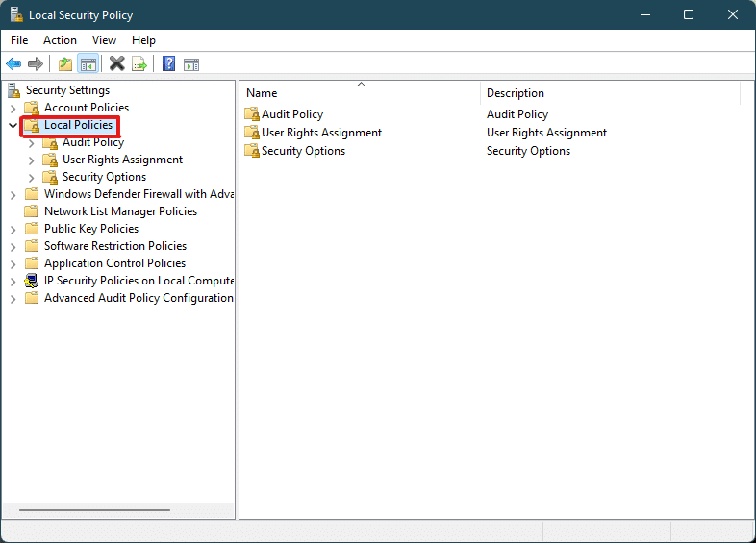Sort by the Description column header

[x=610, y=92]
